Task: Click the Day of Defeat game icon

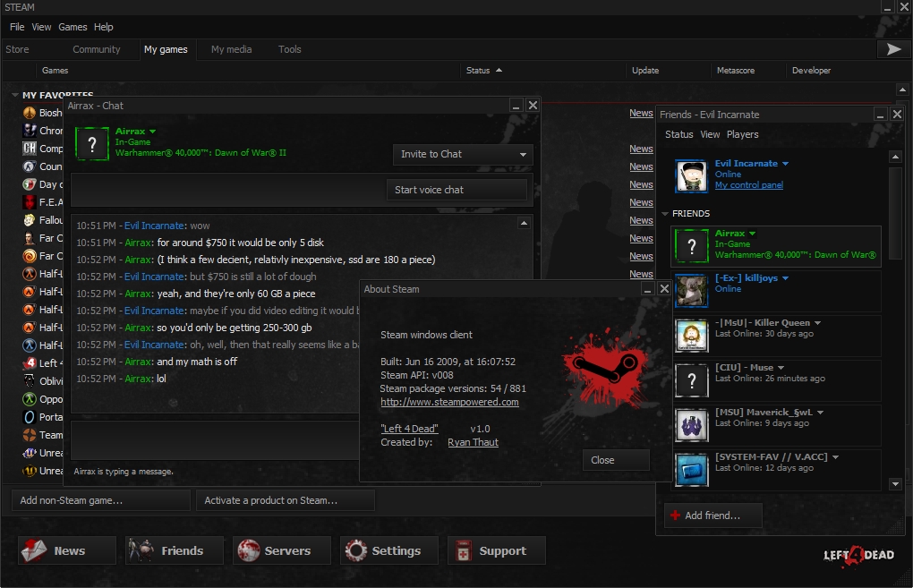Action: point(30,184)
